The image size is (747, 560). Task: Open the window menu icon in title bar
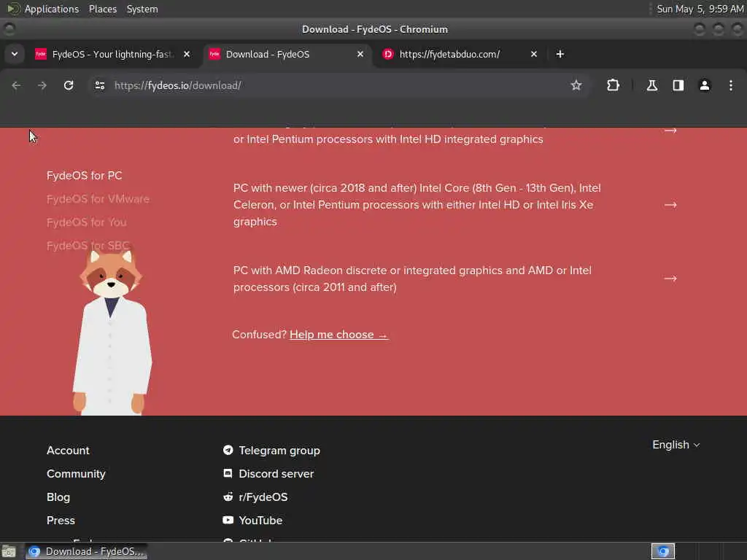9,29
